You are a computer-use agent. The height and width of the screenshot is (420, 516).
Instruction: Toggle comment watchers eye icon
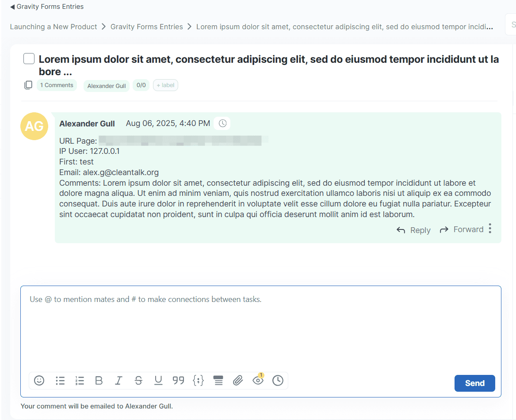tap(258, 380)
